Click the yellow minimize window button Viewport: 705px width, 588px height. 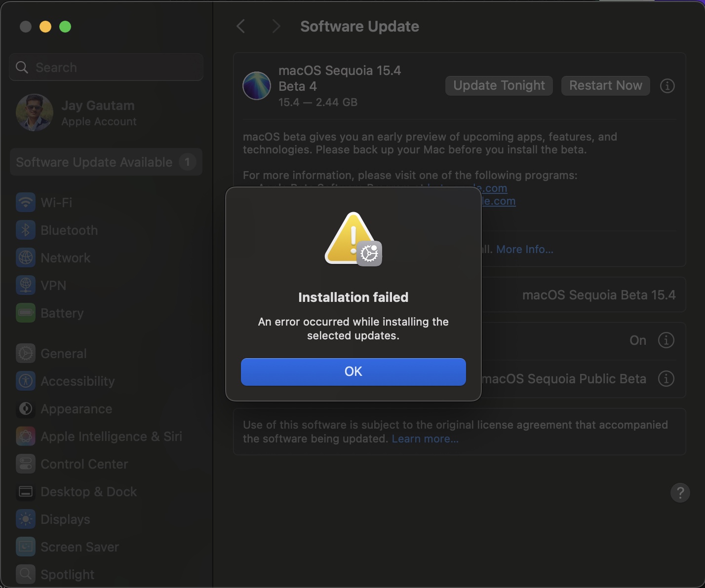[45, 27]
